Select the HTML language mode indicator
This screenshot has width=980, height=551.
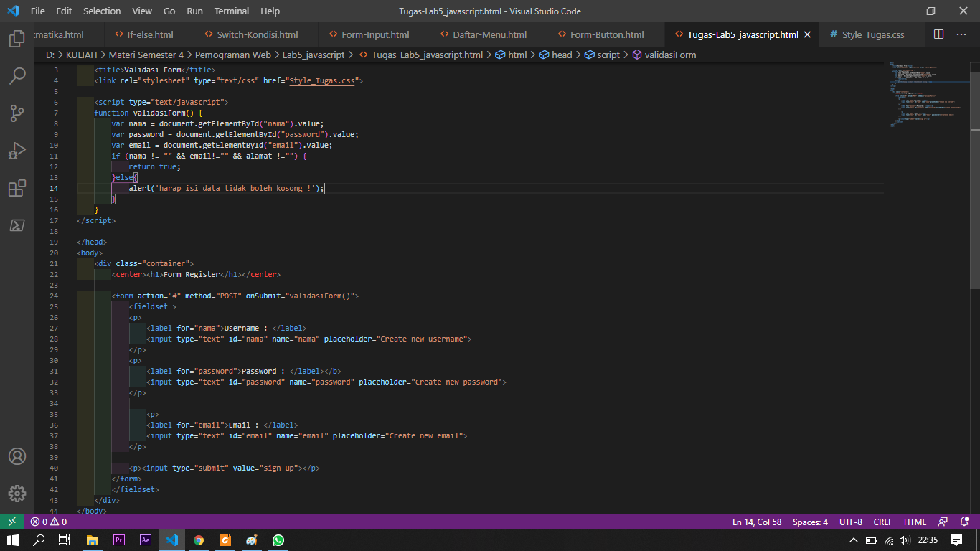coord(915,522)
